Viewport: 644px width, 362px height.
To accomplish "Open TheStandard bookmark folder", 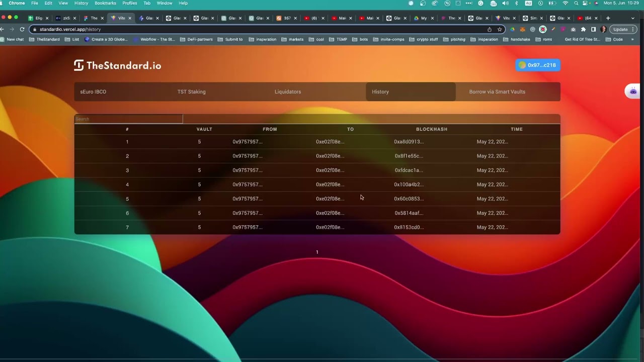I will point(45,39).
